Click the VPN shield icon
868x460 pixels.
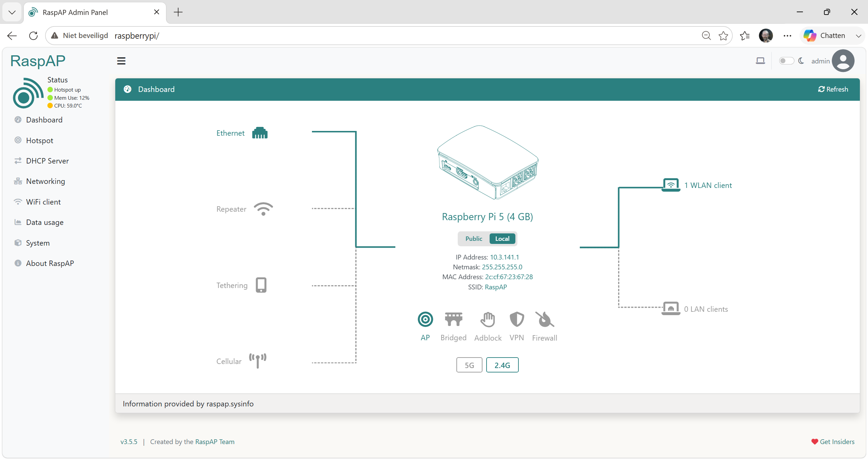(x=517, y=319)
